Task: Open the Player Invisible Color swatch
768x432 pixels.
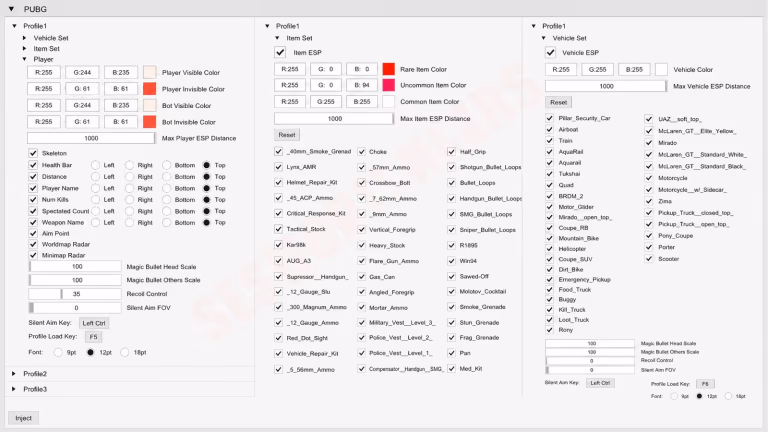Action: (149, 89)
